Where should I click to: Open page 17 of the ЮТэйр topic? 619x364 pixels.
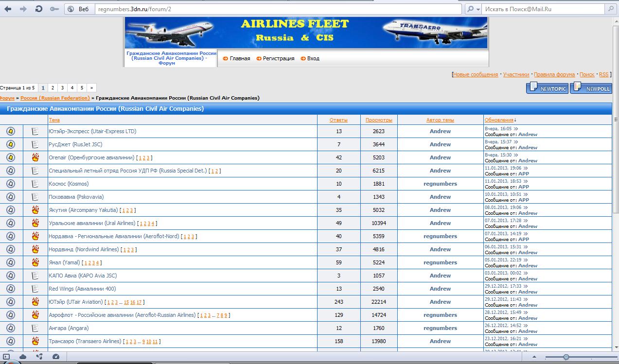point(139,302)
